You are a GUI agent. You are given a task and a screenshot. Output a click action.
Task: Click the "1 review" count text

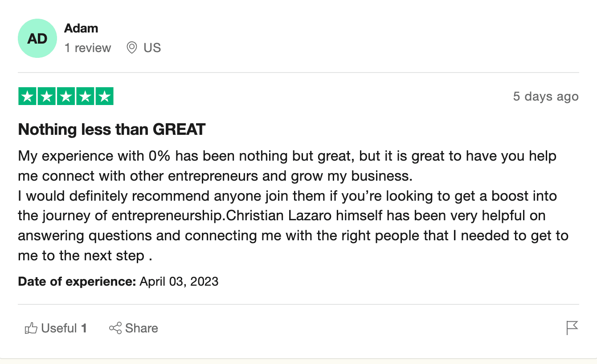pos(88,48)
